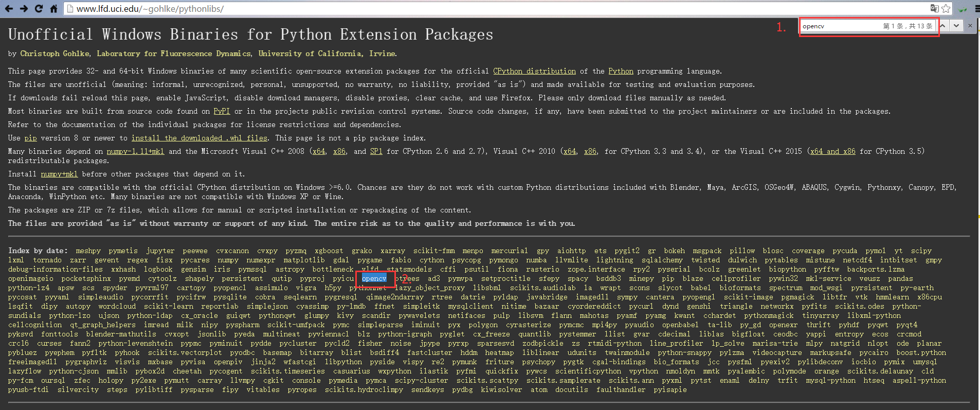Open 'install the downloaded .whl files' link

pyautogui.click(x=199, y=138)
